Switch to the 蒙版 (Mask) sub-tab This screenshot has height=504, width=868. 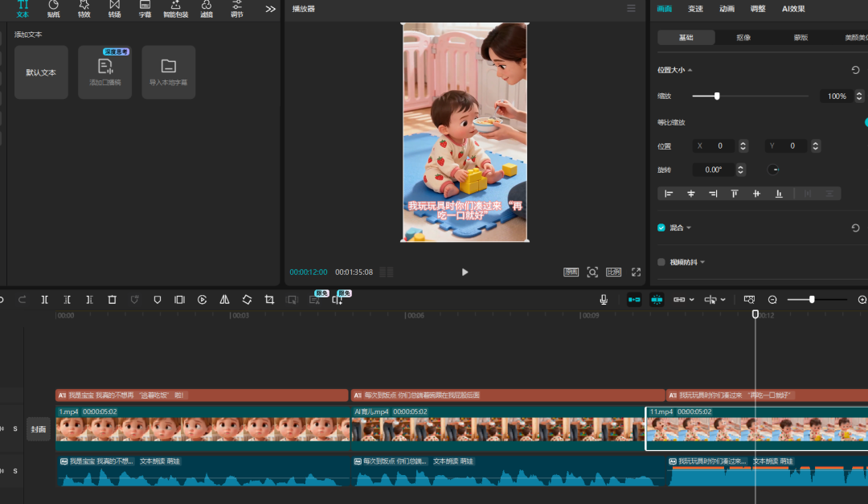[x=800, y=38]
